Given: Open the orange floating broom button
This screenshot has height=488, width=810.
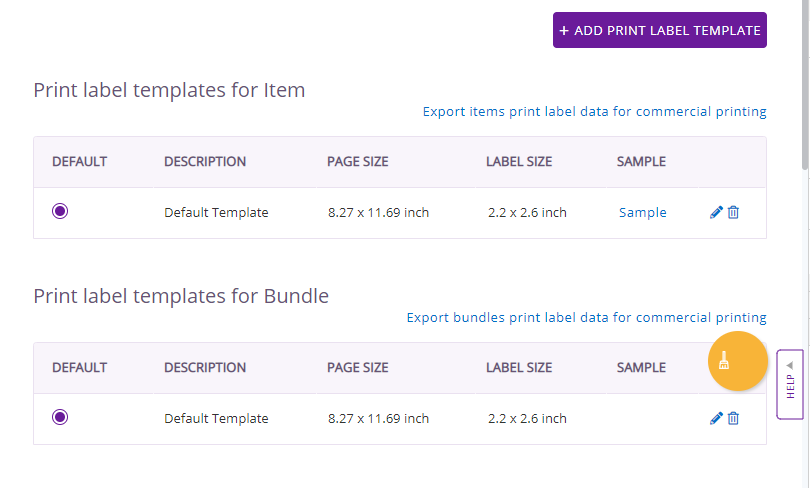Looking at the screenshot, I should coord(737,361).
